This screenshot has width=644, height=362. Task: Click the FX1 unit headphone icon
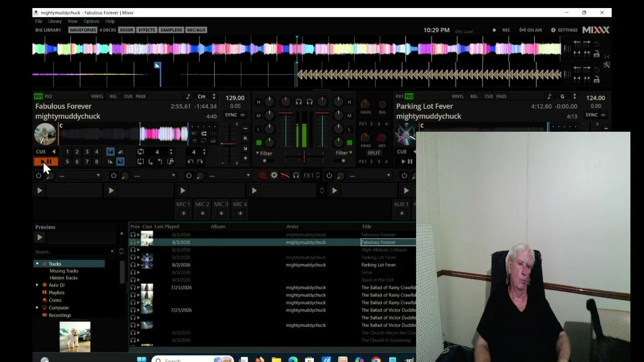[296, 175]
